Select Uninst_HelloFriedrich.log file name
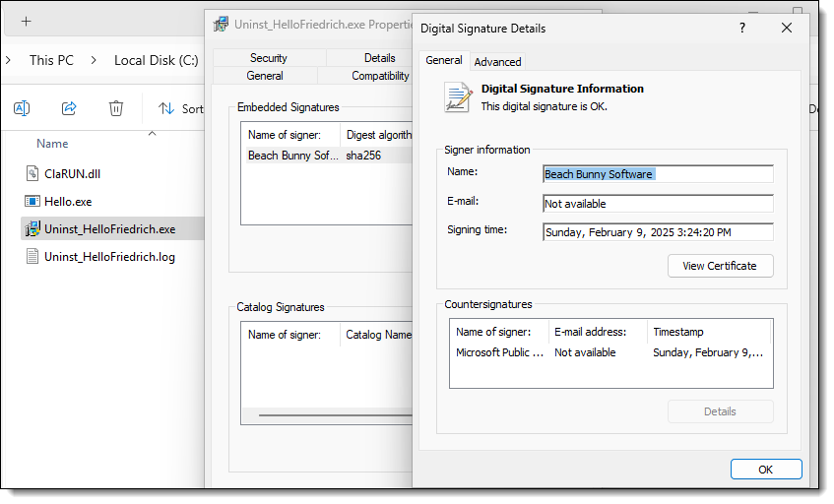This screenshot has width=834, height=504. (x=109, y=257)
